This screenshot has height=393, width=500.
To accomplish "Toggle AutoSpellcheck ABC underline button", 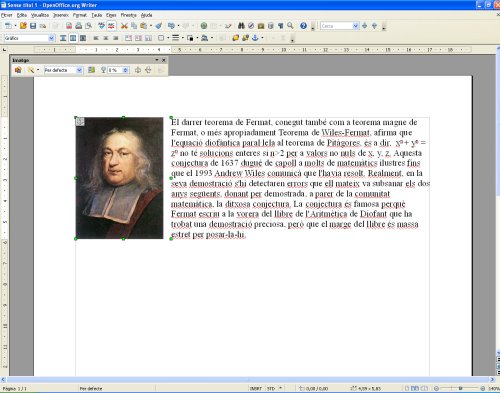I will pyautogui.click(x=111, y=26).
